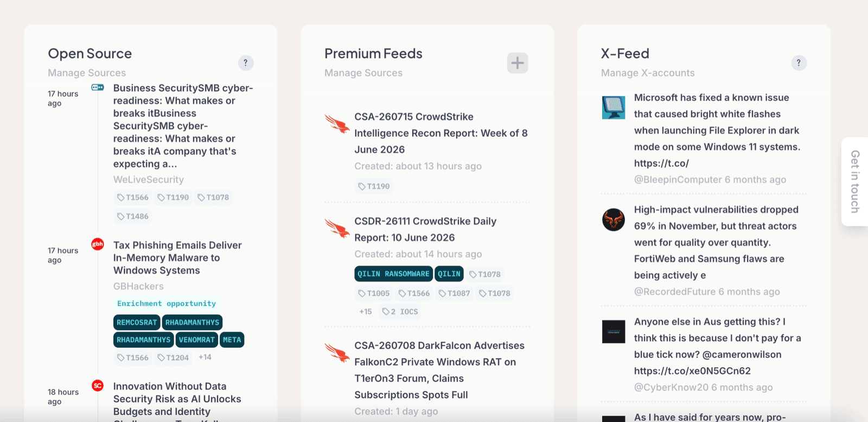868x422 pixels.
Task: Open the CSDR-26111 CrowdStrike Daily Report
Action: (425, 229)
